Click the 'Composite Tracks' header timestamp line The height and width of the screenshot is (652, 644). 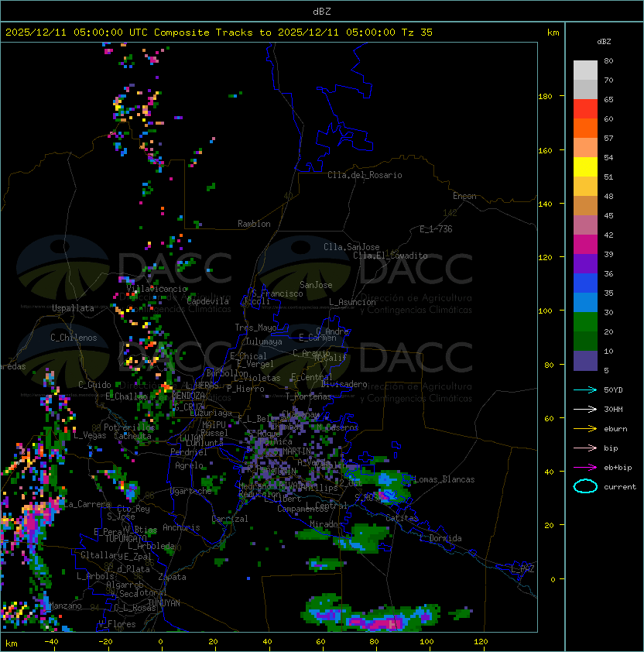pos(219,33)
